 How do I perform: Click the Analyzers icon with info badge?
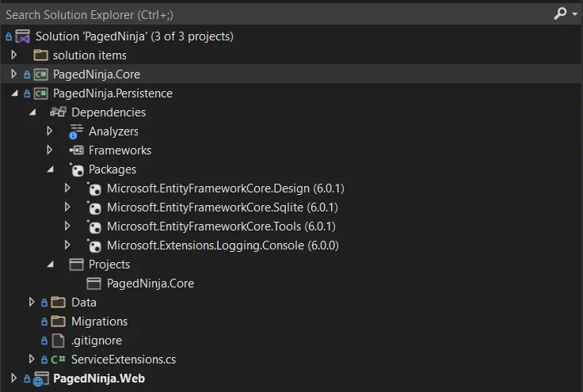pyautogui.click(x=76, y=131)
